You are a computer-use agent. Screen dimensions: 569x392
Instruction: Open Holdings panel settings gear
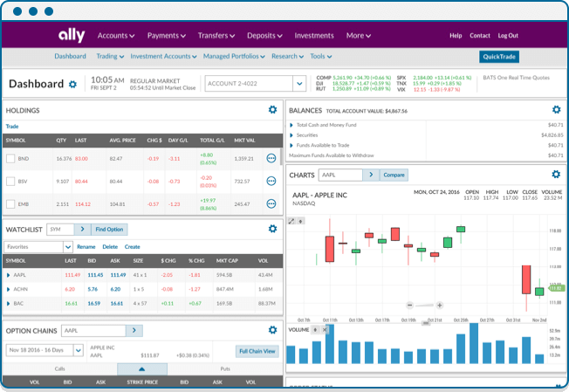tap(272, 110)
